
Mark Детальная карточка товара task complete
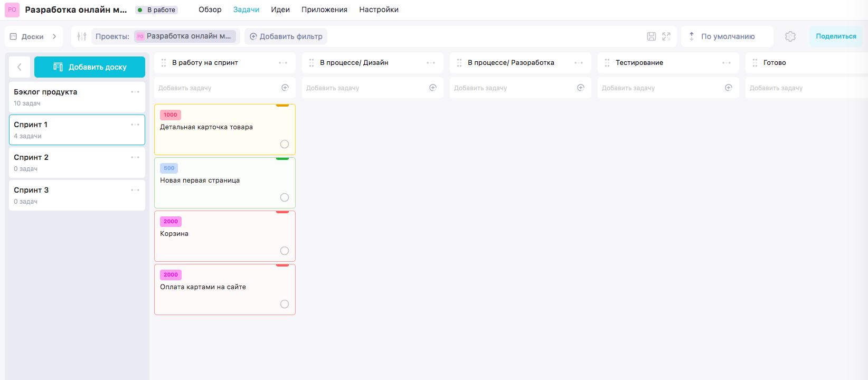(x=285, y=144)
